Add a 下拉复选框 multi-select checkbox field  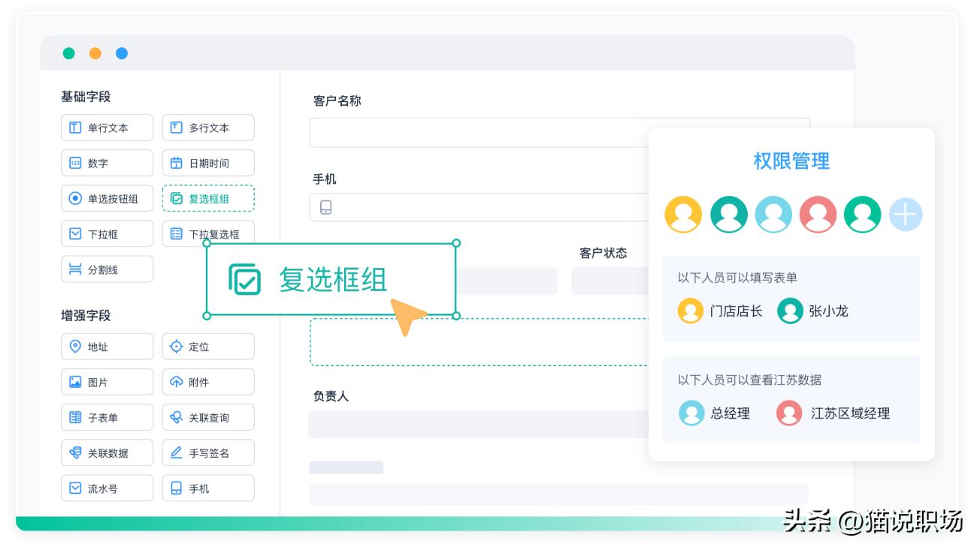(x=208, y=234)
